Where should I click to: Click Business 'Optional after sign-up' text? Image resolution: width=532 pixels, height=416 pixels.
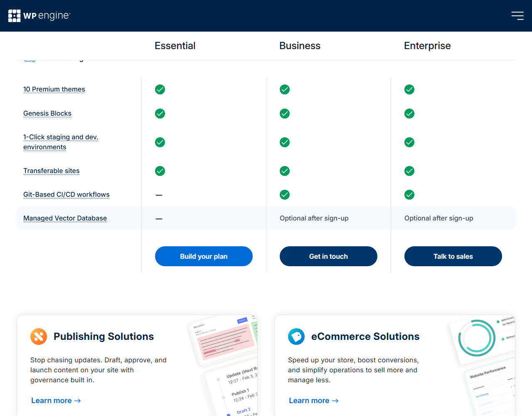(x=314, y=218)
